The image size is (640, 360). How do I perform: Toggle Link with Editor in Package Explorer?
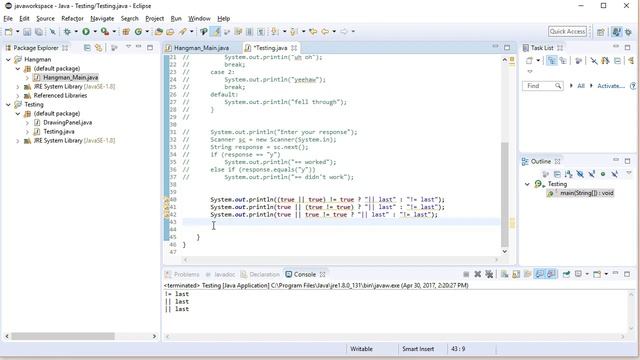click(x=98, y=48)
